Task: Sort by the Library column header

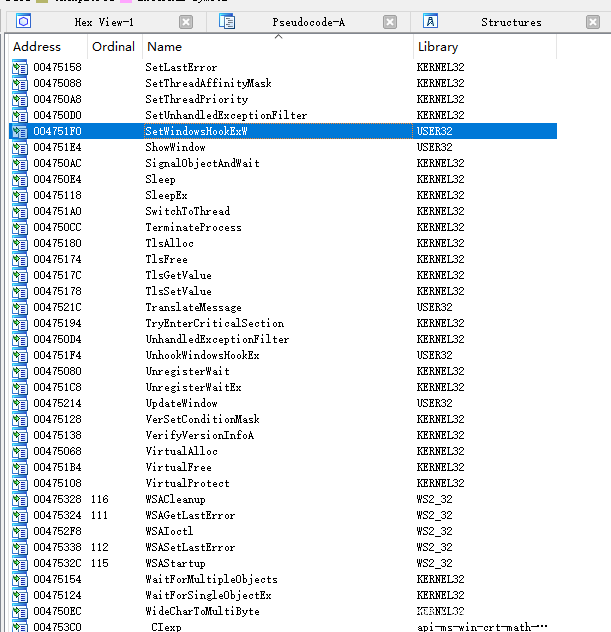Action: pyautogui.click(x=437, y=47)
